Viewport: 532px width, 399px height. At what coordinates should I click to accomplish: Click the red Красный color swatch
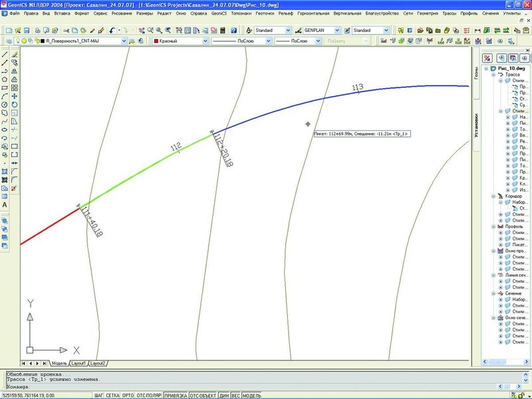pos(156,41)
